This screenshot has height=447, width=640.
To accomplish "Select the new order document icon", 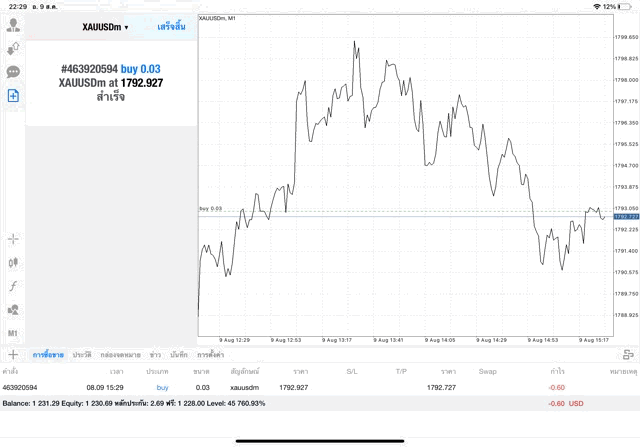I will [13, 96].
